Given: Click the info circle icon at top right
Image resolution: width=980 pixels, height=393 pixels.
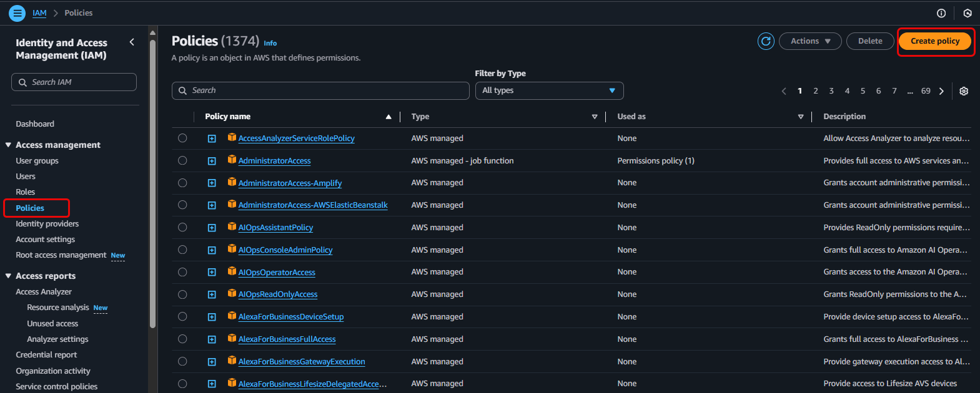Looking at the screenshot, I should coord(941,13).
